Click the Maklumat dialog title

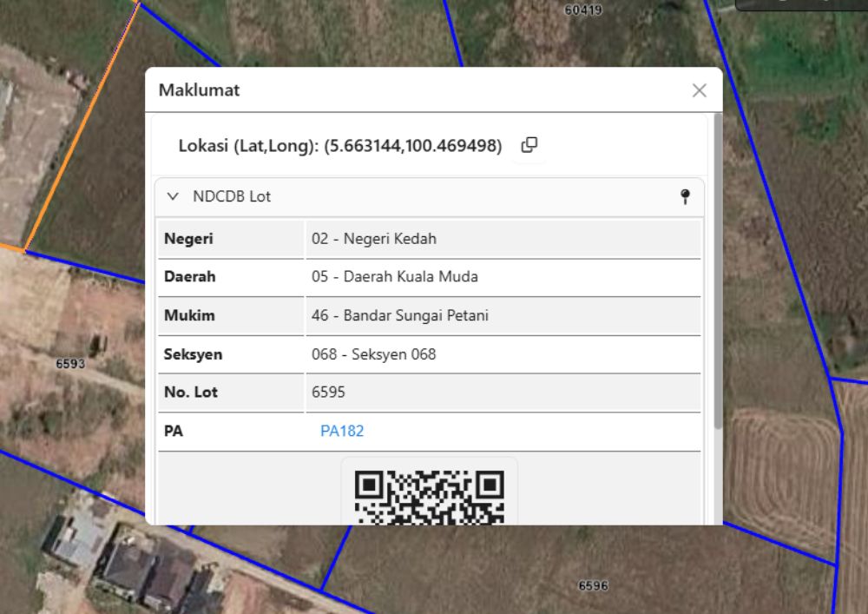200,89
